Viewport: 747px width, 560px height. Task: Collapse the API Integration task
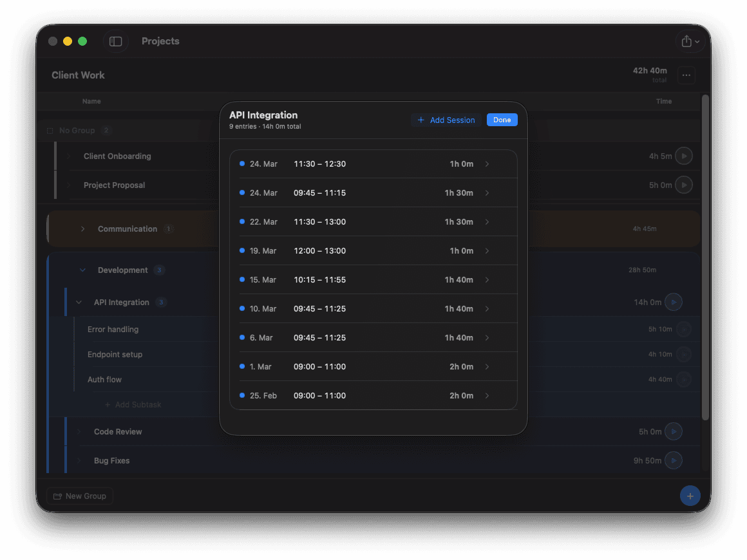click(79, 303)
